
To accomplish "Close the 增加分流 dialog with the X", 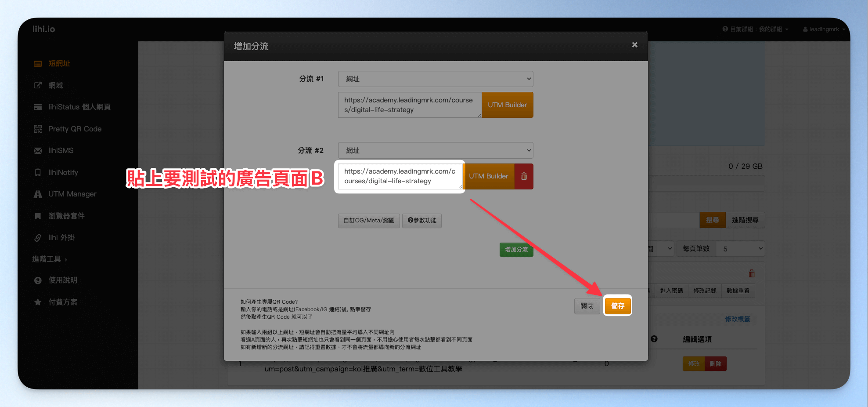I will click(x=634, y=45).
